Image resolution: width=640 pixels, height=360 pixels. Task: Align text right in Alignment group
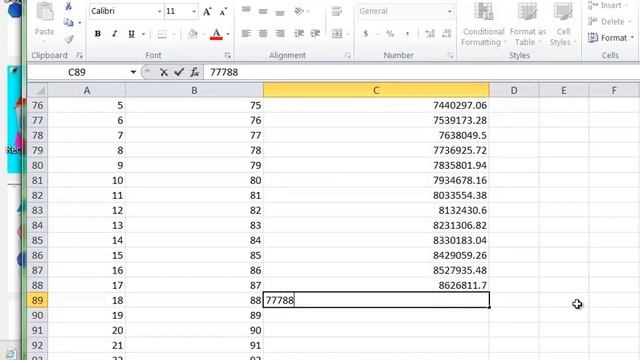(x=280, y=34)
